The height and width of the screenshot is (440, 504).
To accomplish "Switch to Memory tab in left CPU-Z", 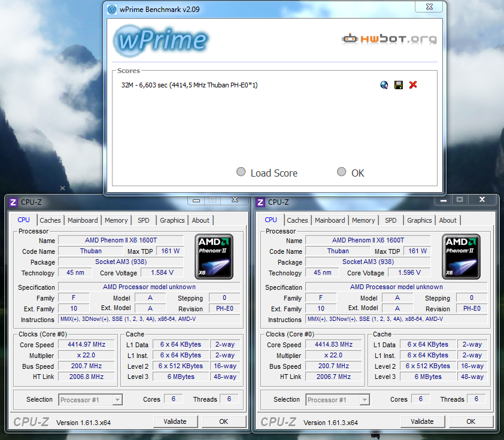I will 116,220.
